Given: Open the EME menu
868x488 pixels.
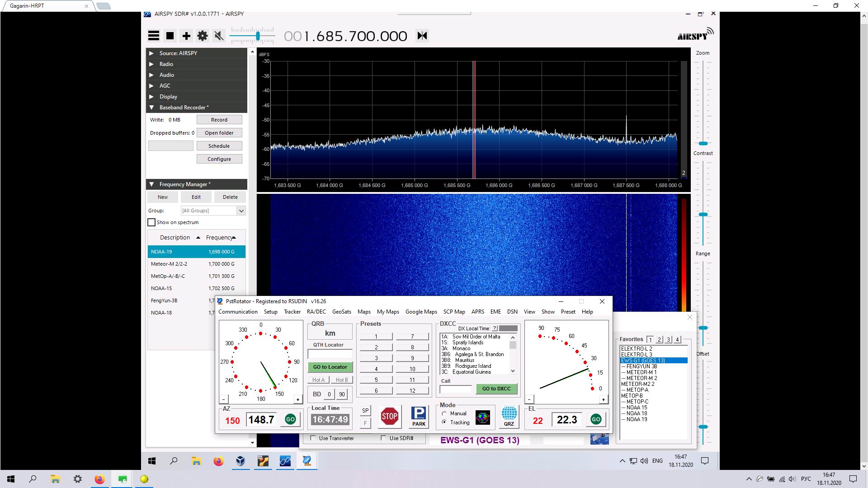Looking at the screenshot, I should pyautogui.click(x=495, y=312).
